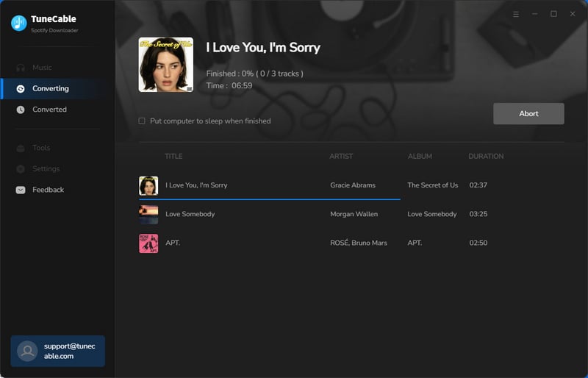Click the large Secret of Us album cover

pos(166,65)
